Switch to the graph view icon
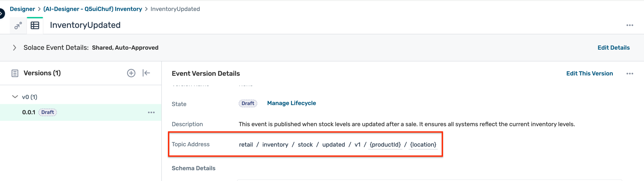This screenshot has width=644, height=181. point(18,25)
